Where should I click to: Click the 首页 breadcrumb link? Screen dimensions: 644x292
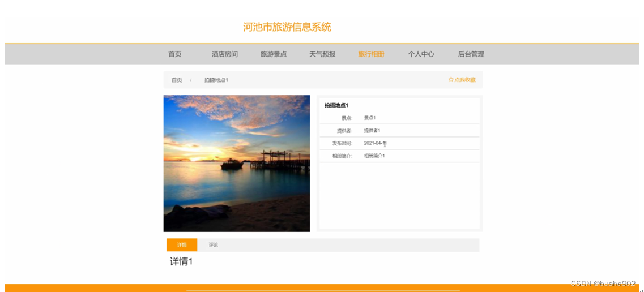(x=177, y=80)
